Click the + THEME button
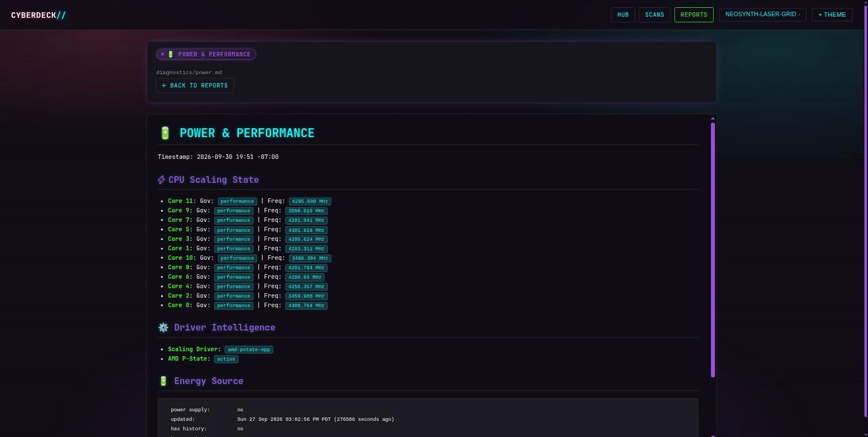Image resolution: width=868 pixels, height=437 pixels. (832, 14)
